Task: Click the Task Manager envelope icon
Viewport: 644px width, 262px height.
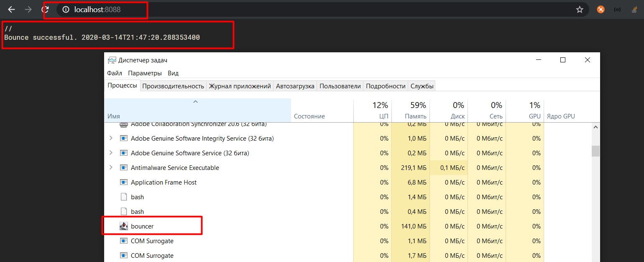Action: pyautogui.click(x=112, y=60)
